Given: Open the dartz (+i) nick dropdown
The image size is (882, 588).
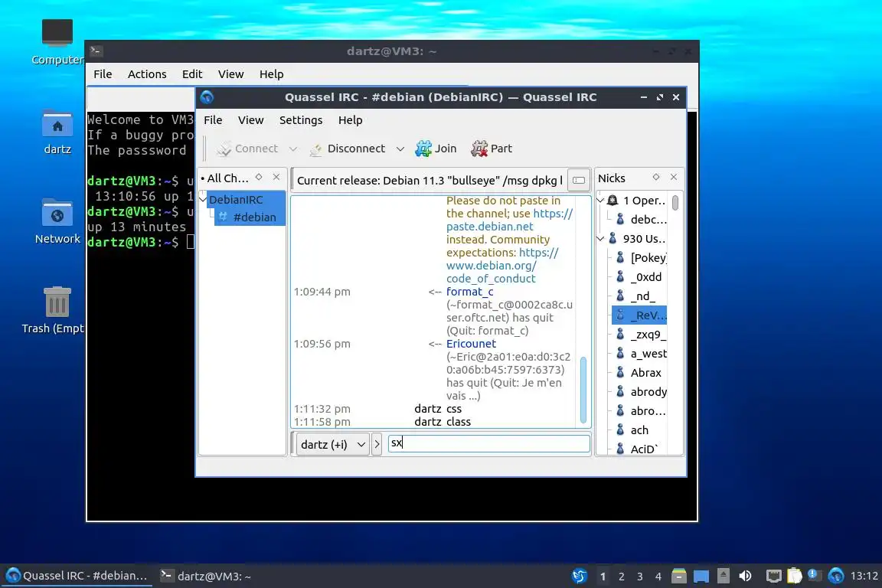Looking at the screenshot, I should coord(332,445).
